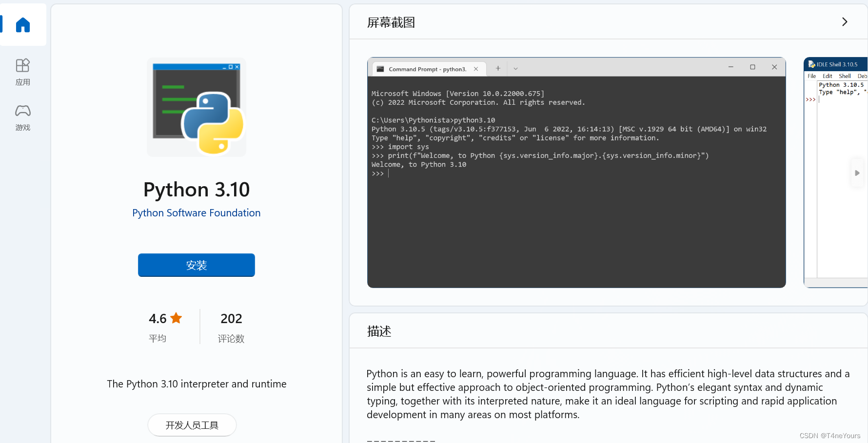Open the File menu in the IDLE Shell screenshot
Screen dimensions: 868x443
coord(811,76)
